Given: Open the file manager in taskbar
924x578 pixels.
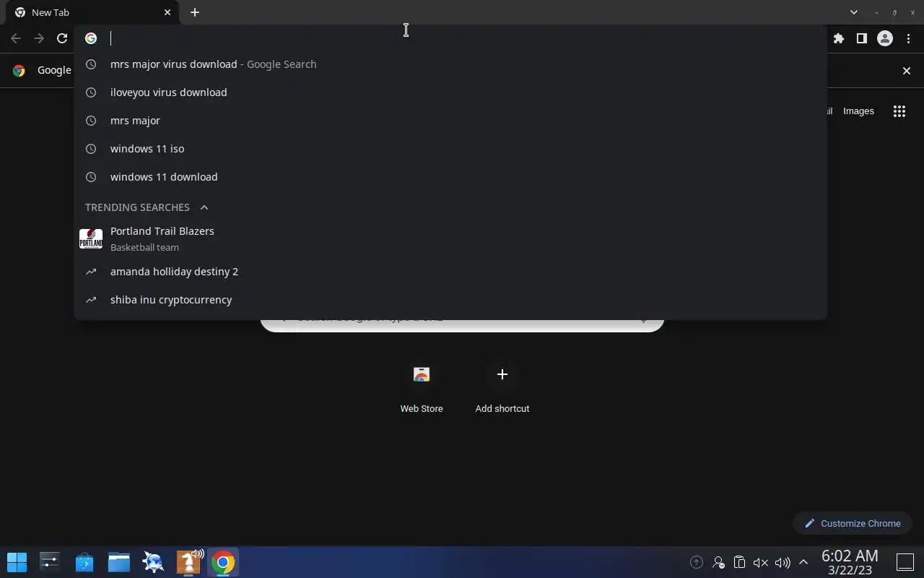Looking at the screenshot, I should (x=119, y=561).
